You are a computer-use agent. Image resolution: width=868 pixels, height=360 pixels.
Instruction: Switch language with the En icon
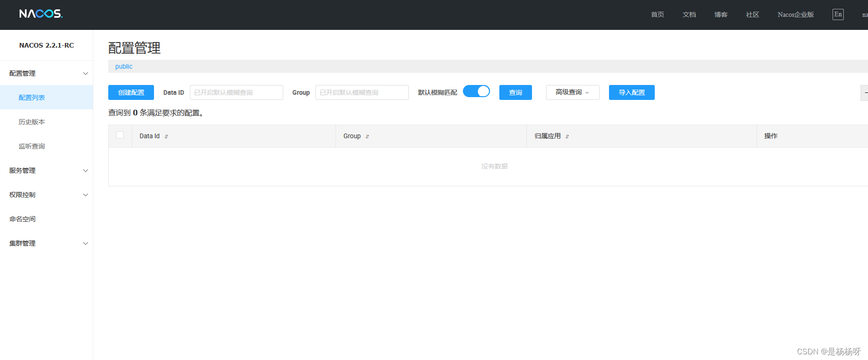pyautogui.click(x=838, y=14)
